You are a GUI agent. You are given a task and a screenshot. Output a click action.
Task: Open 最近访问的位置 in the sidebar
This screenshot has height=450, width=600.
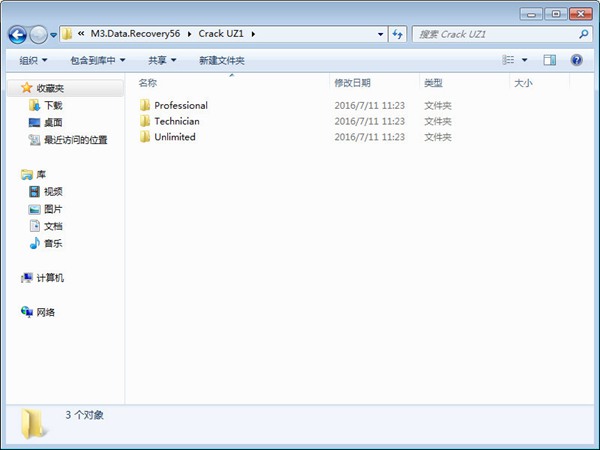(x=76, y=140)
